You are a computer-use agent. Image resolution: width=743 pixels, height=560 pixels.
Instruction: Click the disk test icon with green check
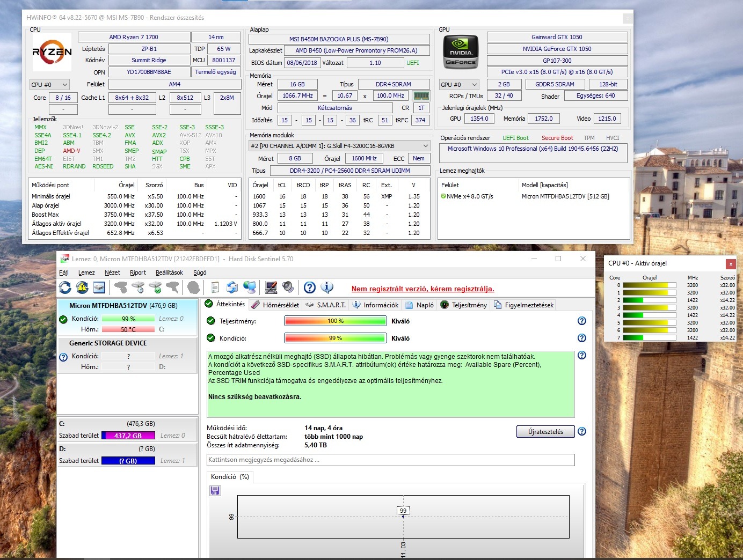[156, 288]
